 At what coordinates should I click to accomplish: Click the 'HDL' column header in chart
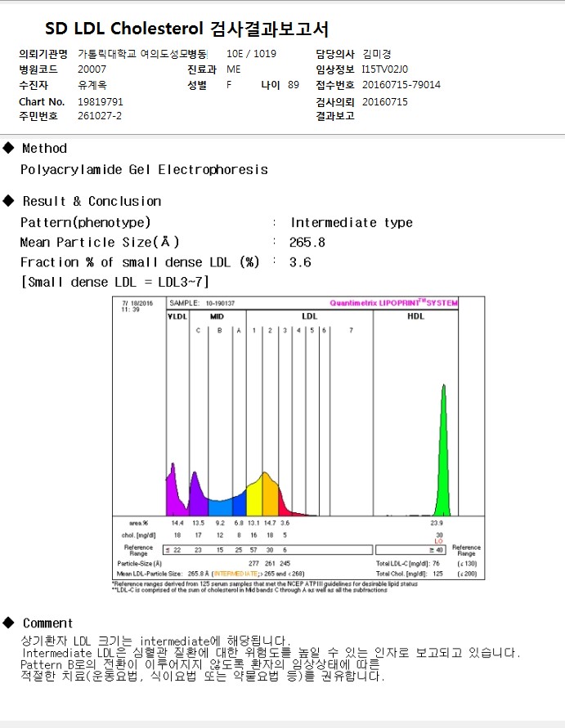coord(415,316)
